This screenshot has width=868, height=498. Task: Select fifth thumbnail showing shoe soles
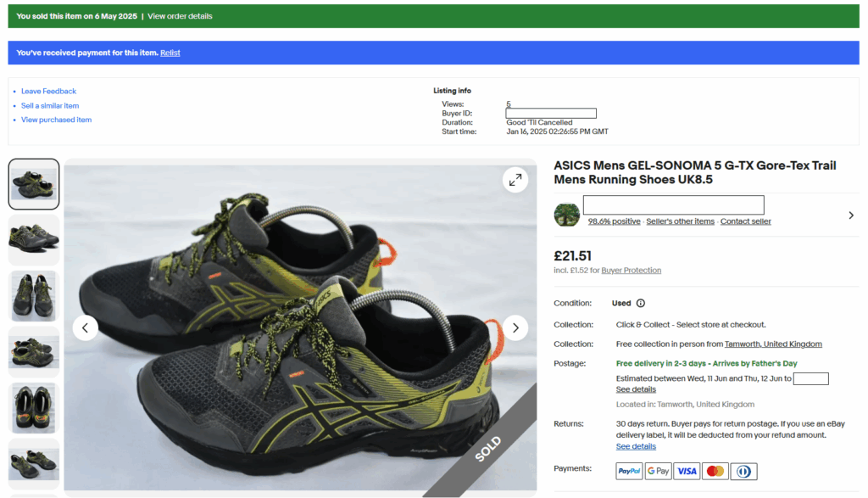(x=34, y=408)
